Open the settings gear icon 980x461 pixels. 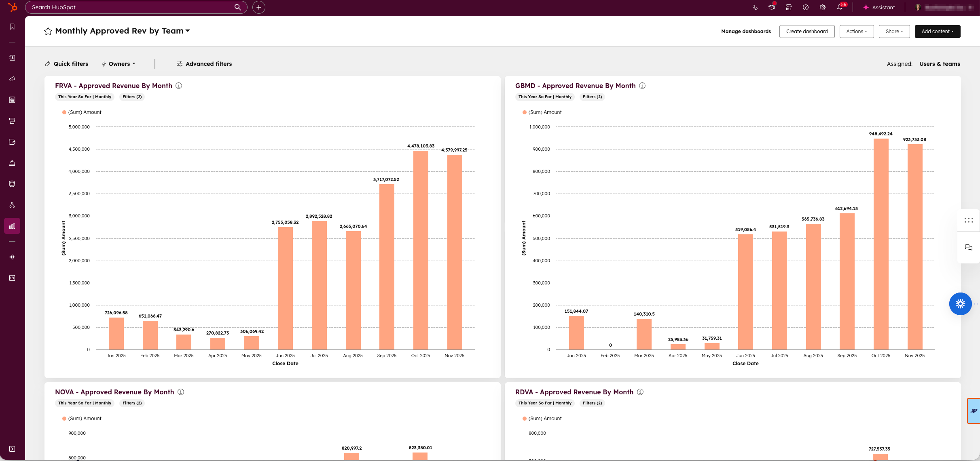pyautogui.click(x=822, y=7)
